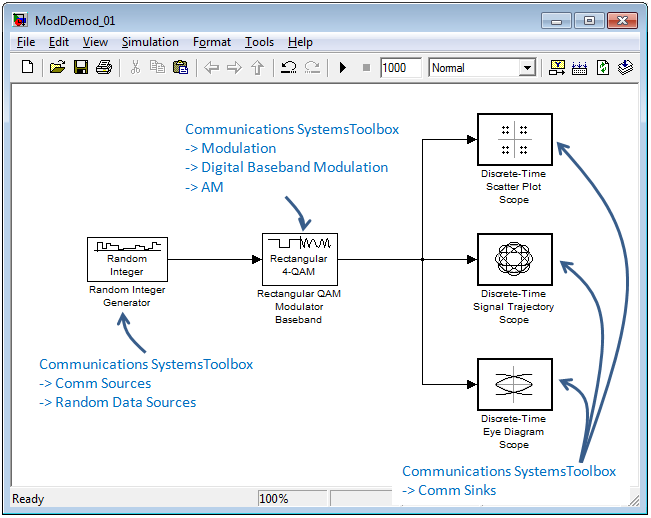Click the simulation stop time field
Viewport: 651px width, 518px height.
[401, 68]
